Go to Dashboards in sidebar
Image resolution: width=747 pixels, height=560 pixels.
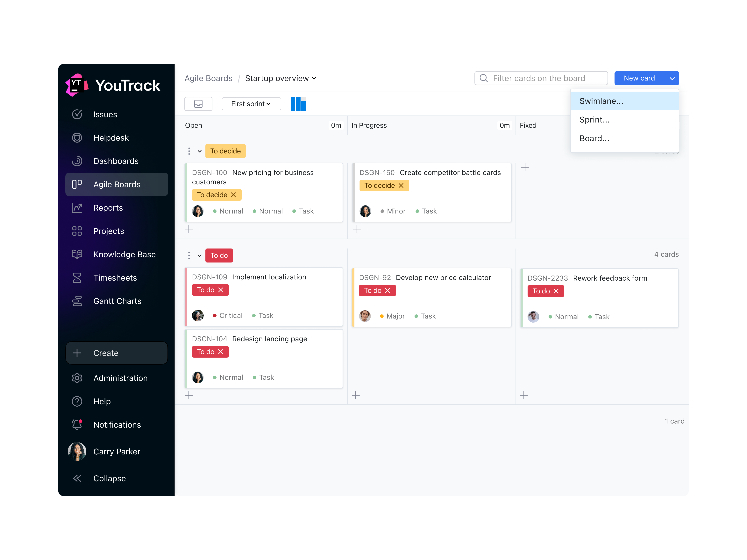[x=116, y=161]
